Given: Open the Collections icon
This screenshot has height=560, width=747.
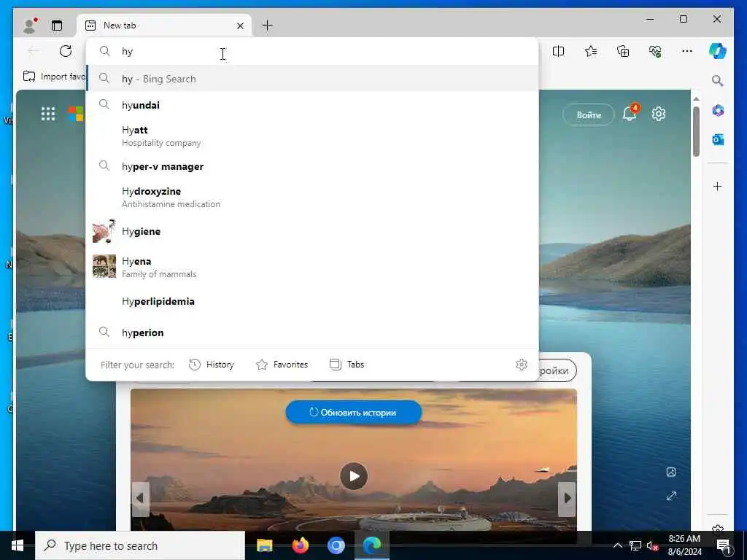Looking at the screenshot, I should coord(623,51).
